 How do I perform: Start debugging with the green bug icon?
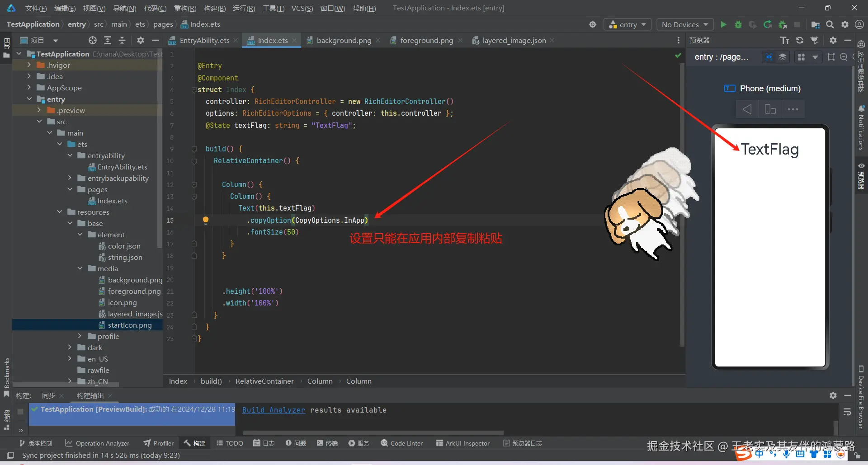pyautogui.click(x=738, y=24)
